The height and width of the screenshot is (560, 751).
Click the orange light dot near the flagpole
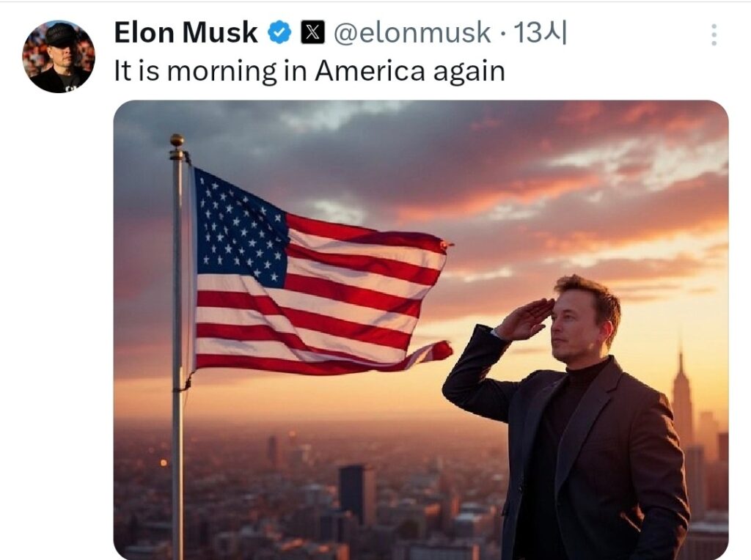[x=164, y=463]
